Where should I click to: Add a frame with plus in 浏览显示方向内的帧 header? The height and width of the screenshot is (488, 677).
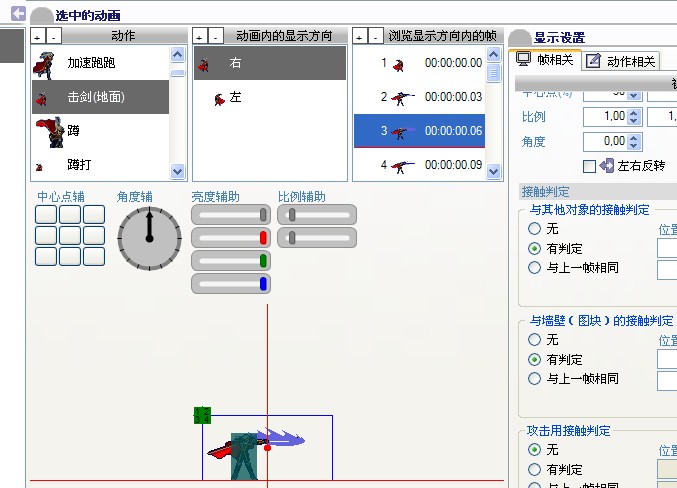(x=360, y=36)
